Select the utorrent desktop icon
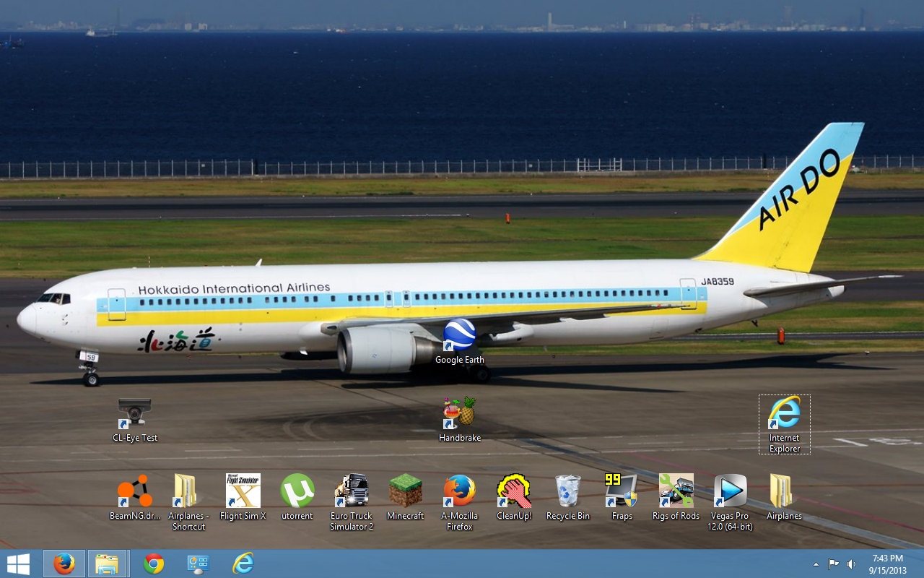The width and height of the screenshot is (924, 578). click(x=297, y=497)
